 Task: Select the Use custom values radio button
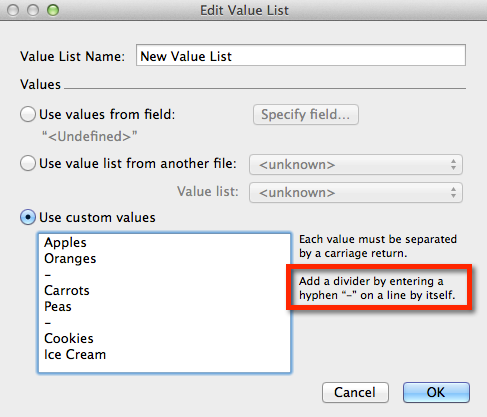(x=28, y=217)
